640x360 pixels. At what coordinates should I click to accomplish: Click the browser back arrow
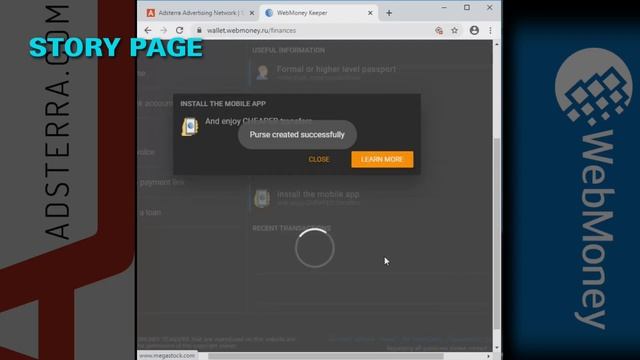[x=148, y=30]
